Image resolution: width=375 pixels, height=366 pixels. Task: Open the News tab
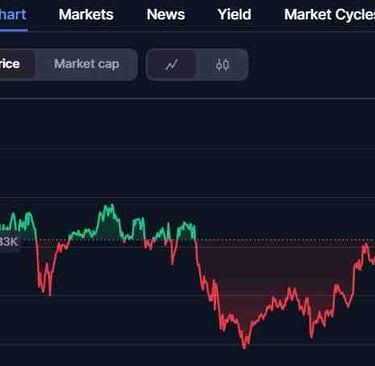tap(166, 15)
